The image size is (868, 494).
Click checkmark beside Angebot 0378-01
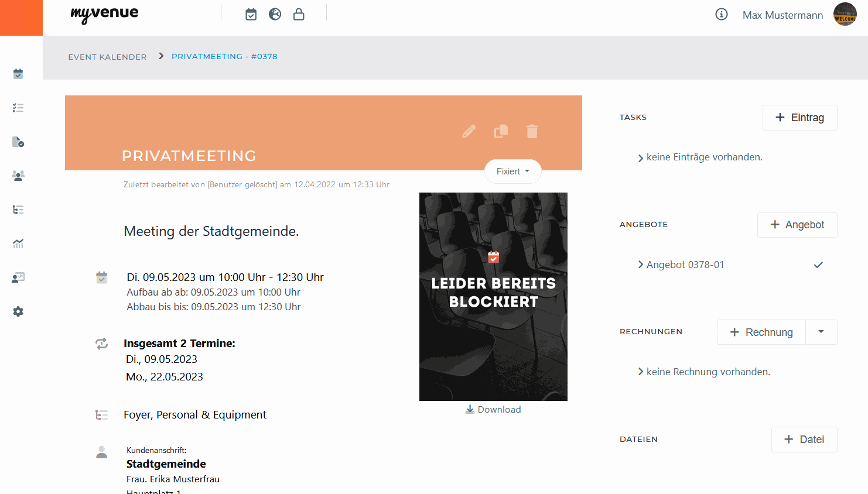point(818,265)
